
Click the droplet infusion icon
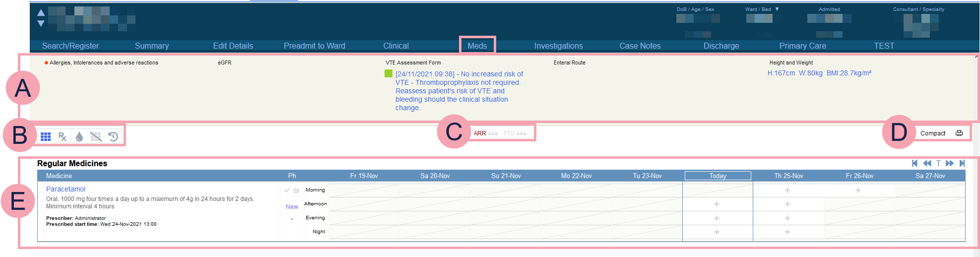79,136
